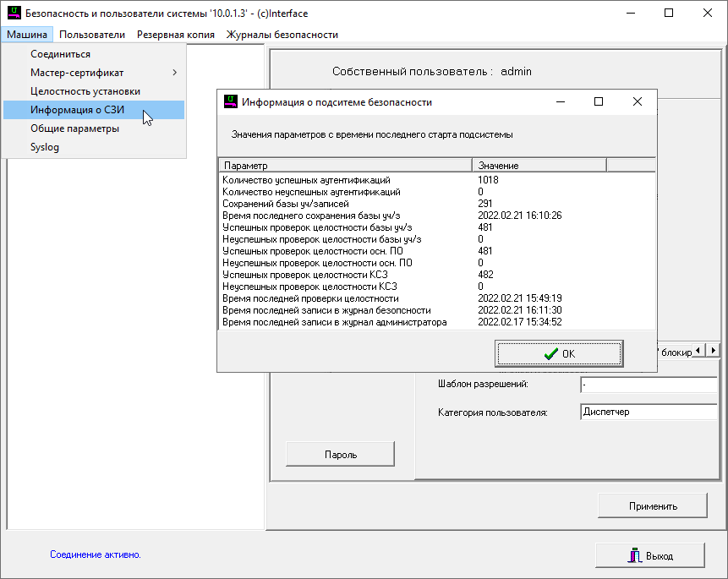Open the Резервная копия menu

[x=175, y=35]
